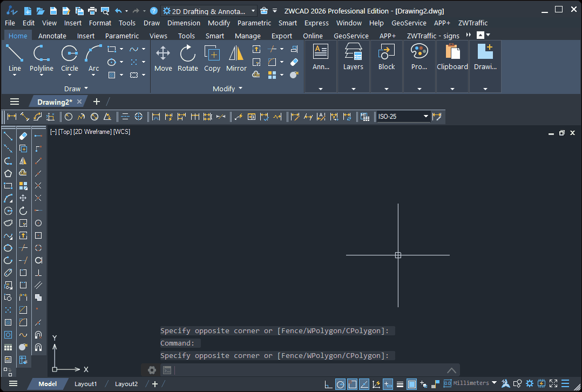Add a new layout with plus button
This screenshot has width=582, height=392.
tap(155, 384)
